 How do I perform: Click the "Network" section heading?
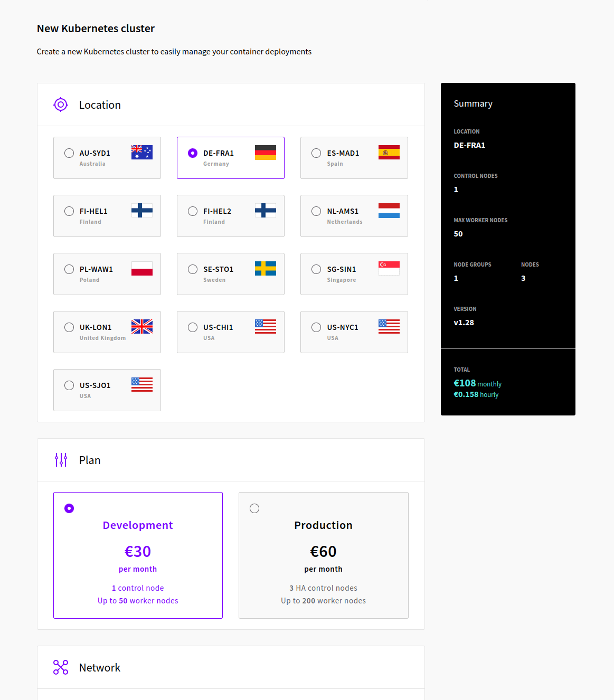point(100,668)
